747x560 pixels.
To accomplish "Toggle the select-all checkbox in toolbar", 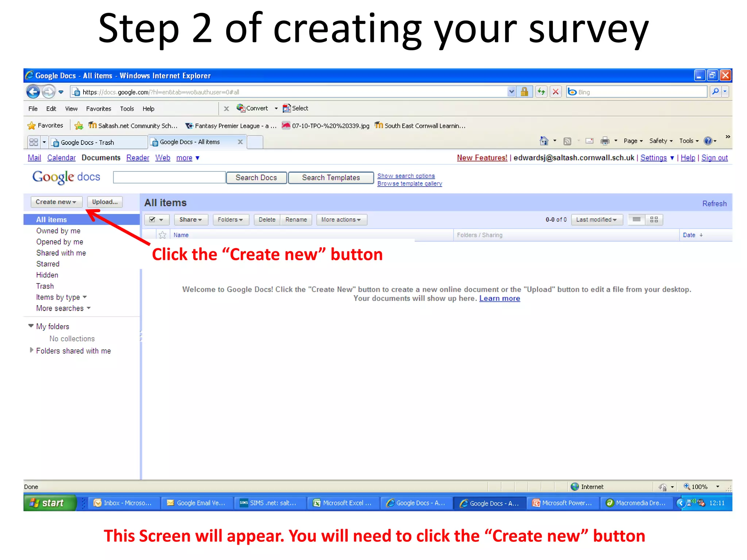I will pos(152,219).
